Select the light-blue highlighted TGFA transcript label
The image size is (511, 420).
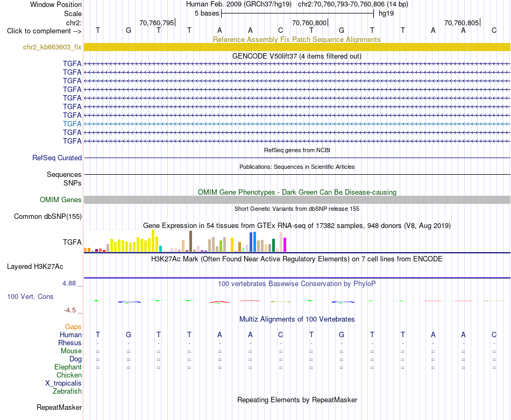[72, 124]
